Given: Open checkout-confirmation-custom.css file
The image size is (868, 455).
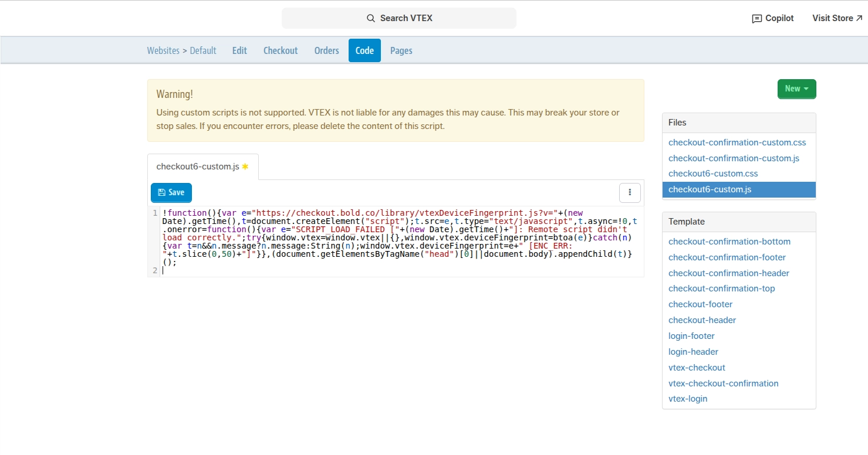Looking at the screenshot, I should pos(737,142).
